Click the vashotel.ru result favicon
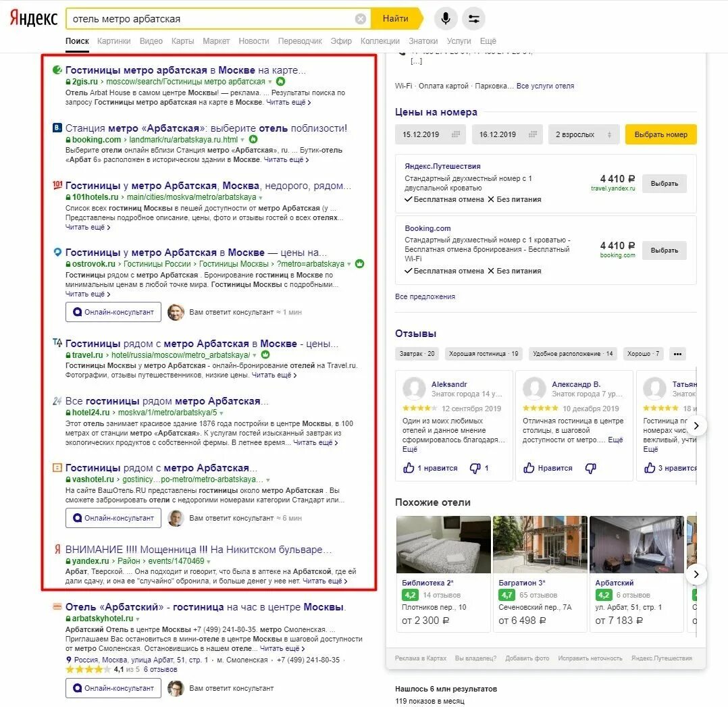728x707 pixels. (57, 467)
